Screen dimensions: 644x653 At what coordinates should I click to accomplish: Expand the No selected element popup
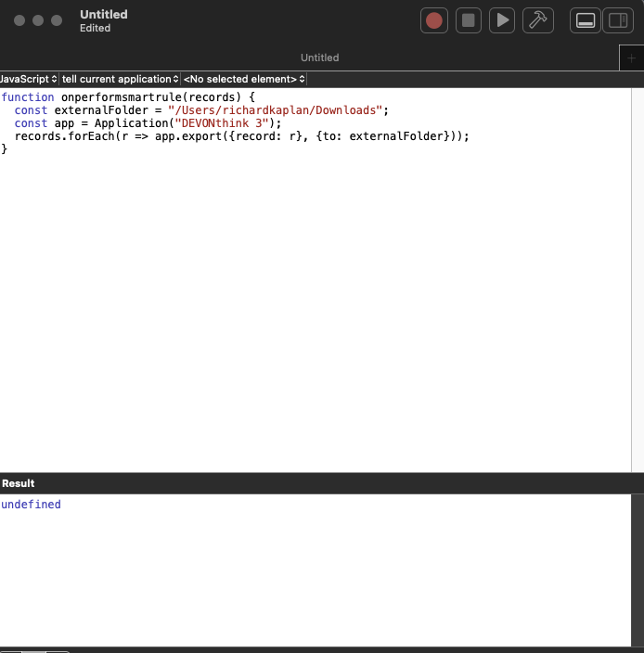pos(244,80)
